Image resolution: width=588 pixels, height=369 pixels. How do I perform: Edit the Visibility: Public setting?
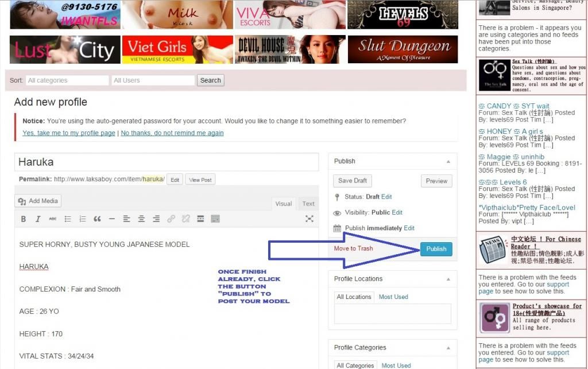[397, 212]
